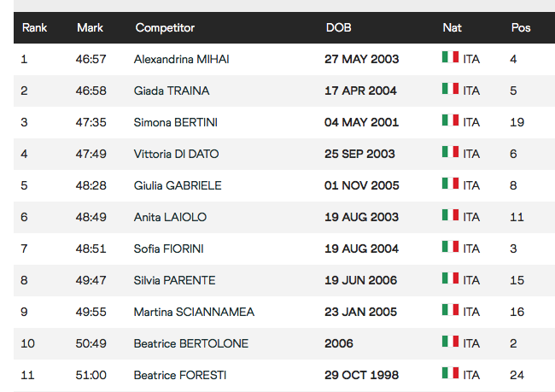The image size is (555, 392).
Task: Sort results by the Mark column header
Action: coord(90,27)
